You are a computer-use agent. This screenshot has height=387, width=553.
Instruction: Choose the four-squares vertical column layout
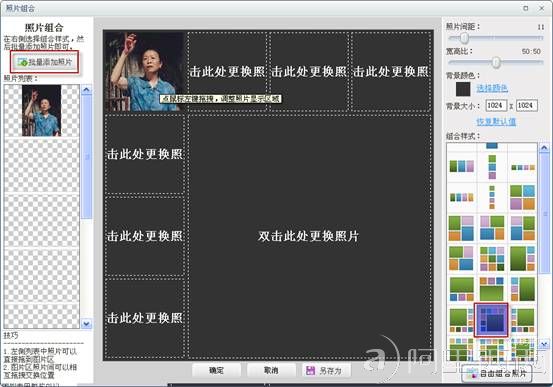click(492, 197)
